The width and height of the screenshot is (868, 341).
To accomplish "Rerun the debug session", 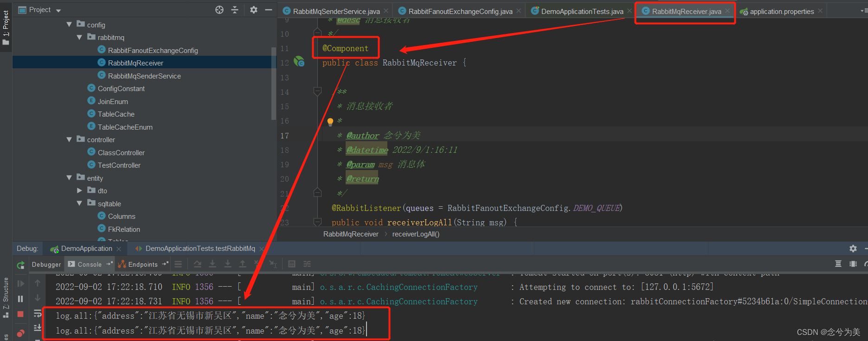I will point(20,265).
